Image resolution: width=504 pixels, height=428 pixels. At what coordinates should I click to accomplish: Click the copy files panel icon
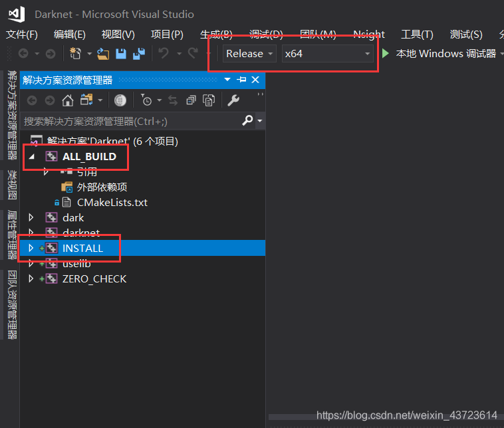[209, 100]
